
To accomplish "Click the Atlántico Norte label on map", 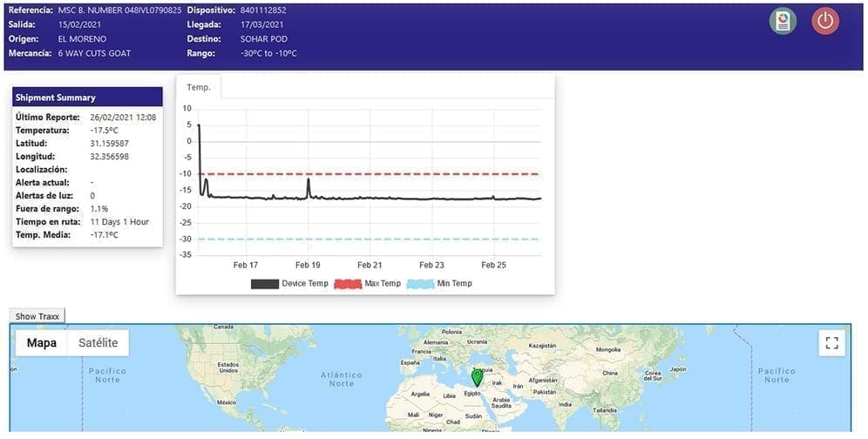I will (341, 379).
